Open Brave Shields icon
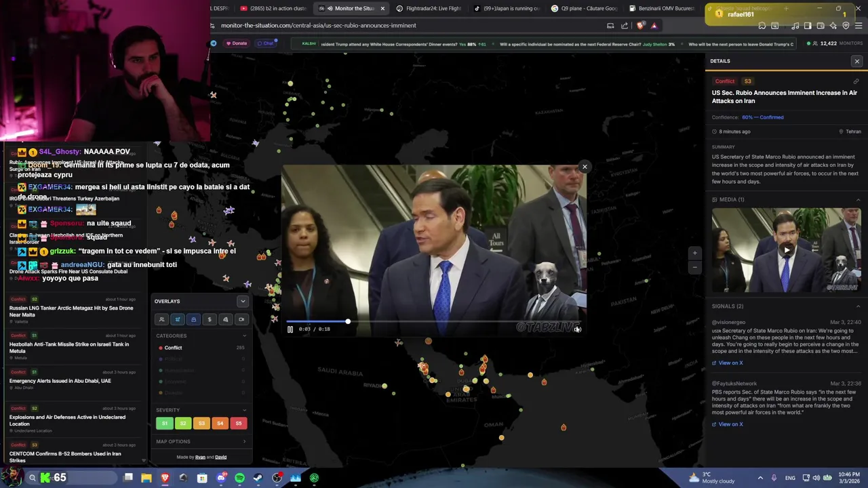This screenshot has height=488, width=868. (641, 26)
